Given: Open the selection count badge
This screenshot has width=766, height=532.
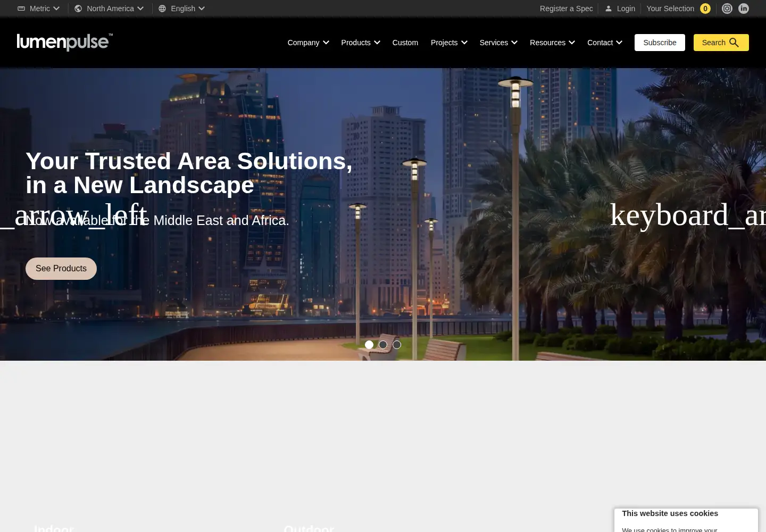Looking at the screenshot, I should tap(705, 9).
